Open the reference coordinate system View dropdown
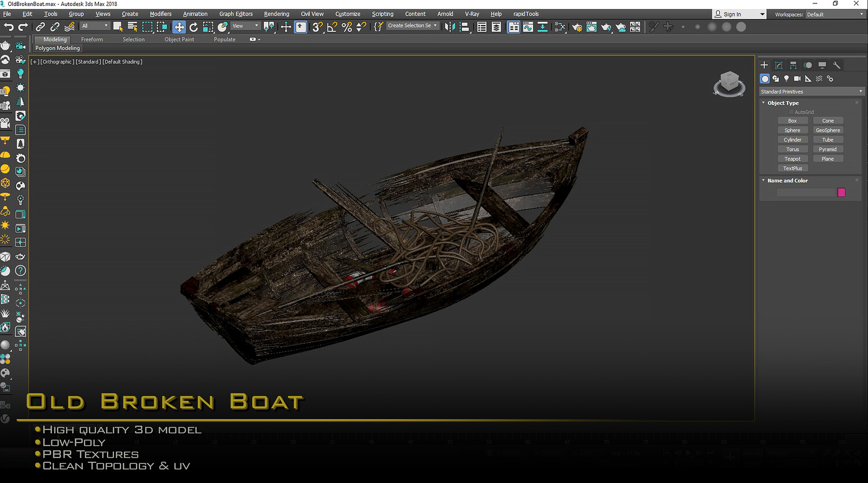The height and width of the screenshot is (483, 868). (x=245, y=26)
